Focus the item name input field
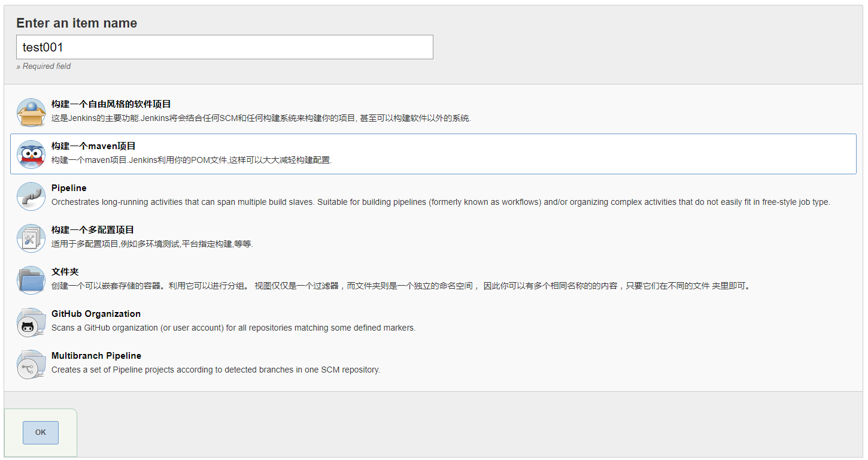Viewport: 868px width, 460px height. pyautogui.click(x=224, y=47)
